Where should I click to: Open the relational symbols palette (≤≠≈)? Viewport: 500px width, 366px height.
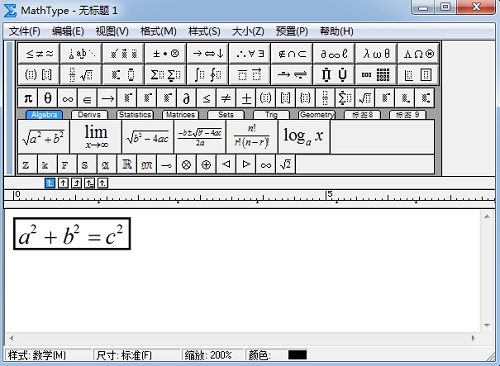tap(39, 53)
